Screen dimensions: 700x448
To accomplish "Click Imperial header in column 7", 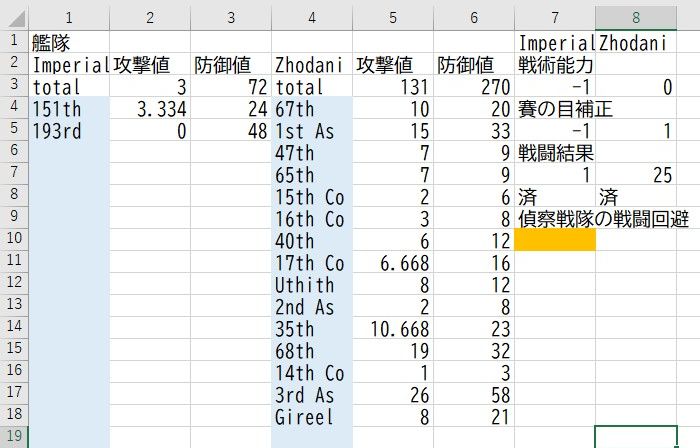I will coord(555,43).
